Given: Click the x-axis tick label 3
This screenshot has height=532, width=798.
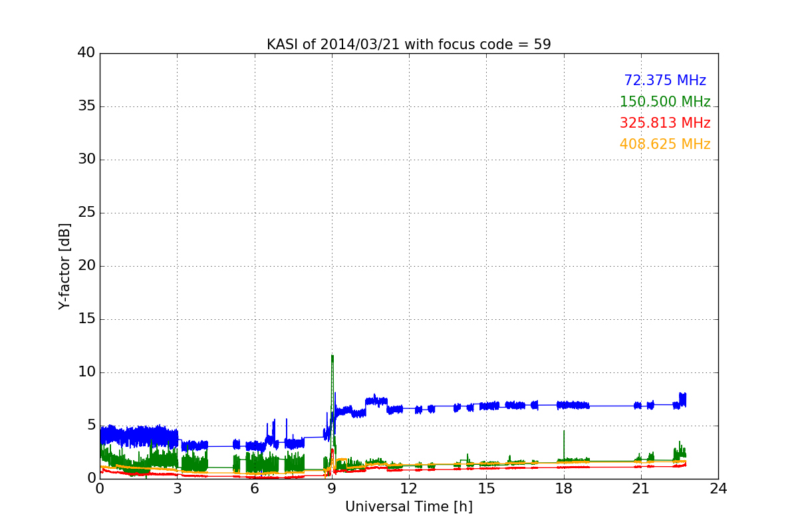Looking at the screenshot, I should pos(177,489).
